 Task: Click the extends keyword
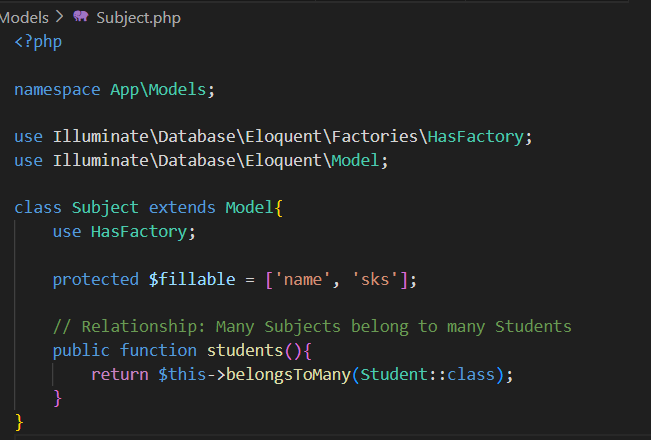coord(182,207)
